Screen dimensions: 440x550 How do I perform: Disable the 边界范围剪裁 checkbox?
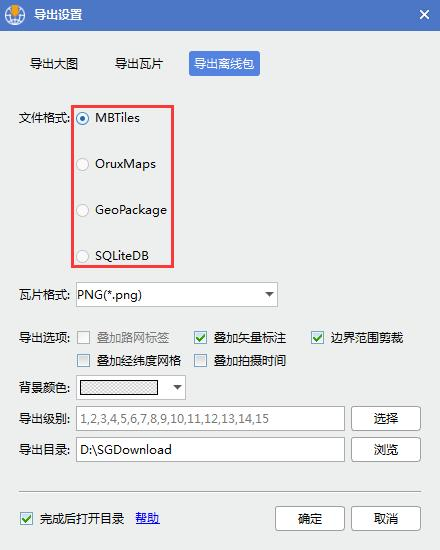click(317, 338)
